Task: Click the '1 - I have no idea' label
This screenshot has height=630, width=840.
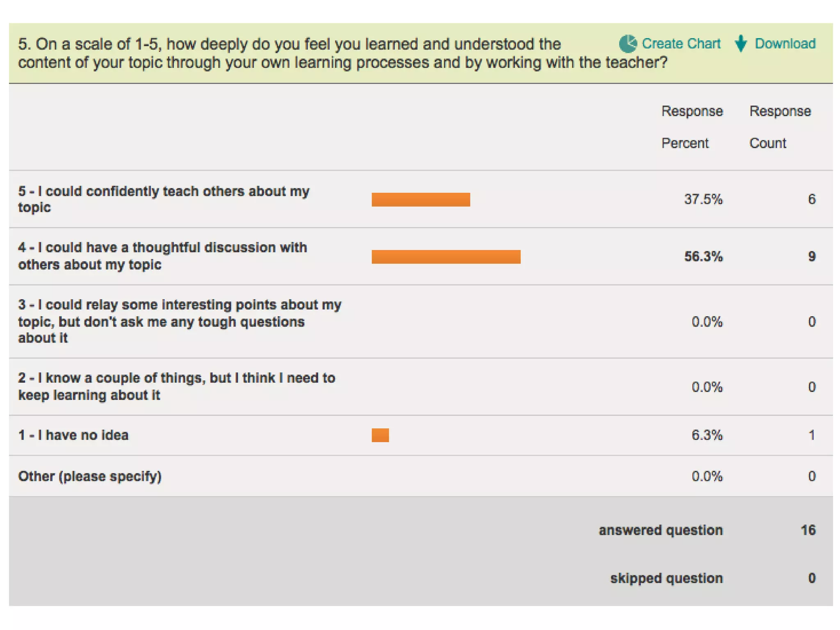Action: point(73,435)
